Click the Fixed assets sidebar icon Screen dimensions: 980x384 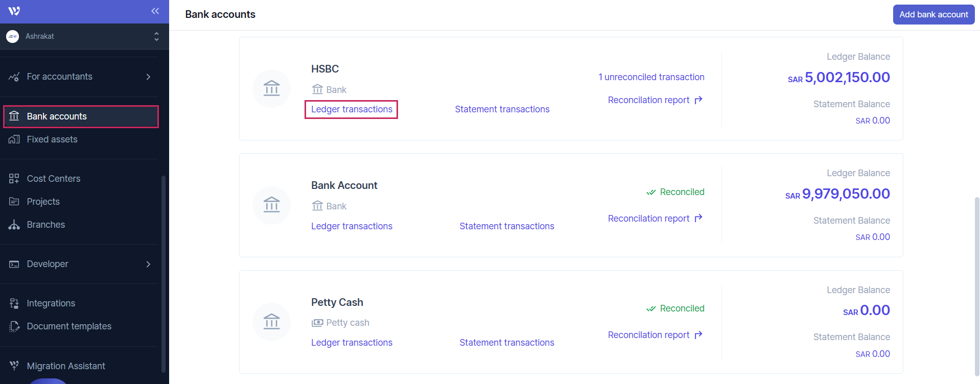point(14,139)
